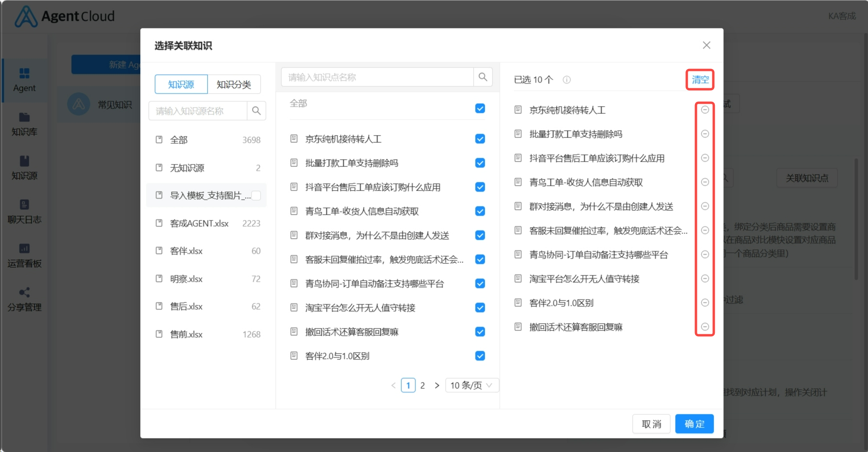Image resolution: width=868 pixels, height=452 pixels.
Task: Click the 取消 cancel button
Action: pyautogui.click(x=652, y=424)
